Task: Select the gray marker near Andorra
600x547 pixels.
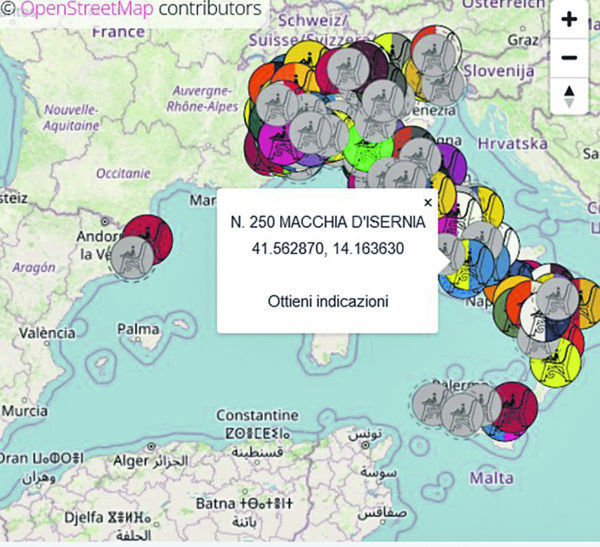Action: pos(132,257)
